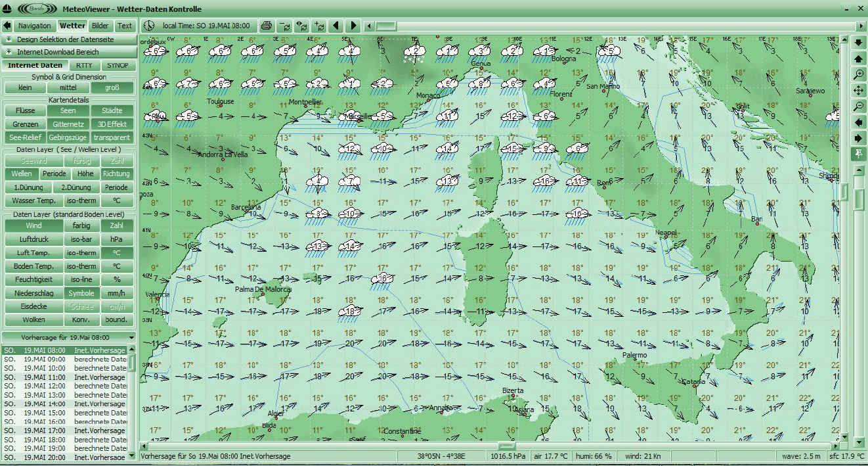Select the groß symbol size
The image size is (868, 466).
(112, 87)
